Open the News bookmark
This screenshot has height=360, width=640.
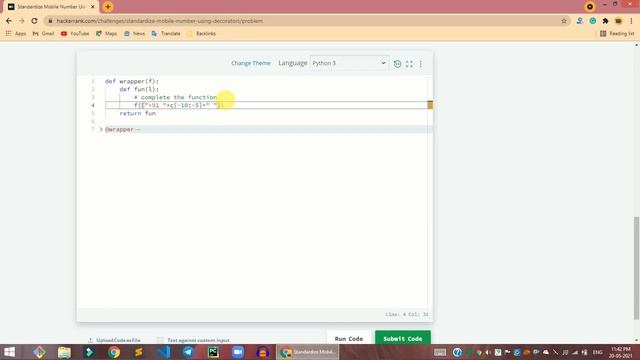(134, 33)
